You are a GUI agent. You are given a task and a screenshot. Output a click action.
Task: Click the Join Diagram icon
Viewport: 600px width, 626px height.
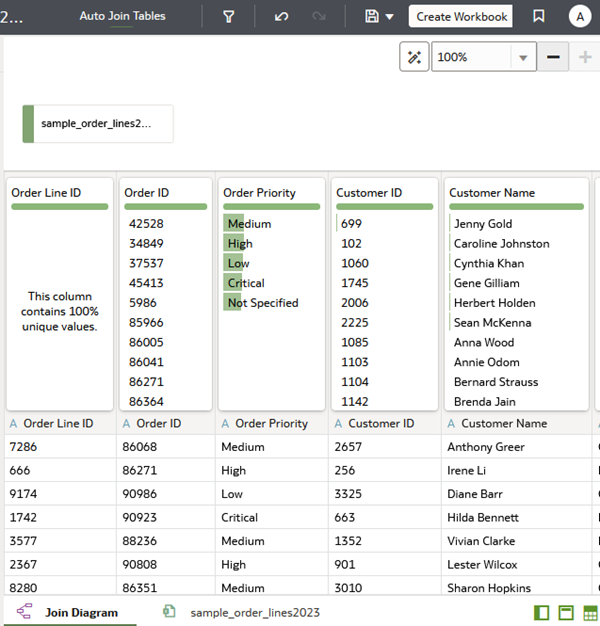click(24, 612)
